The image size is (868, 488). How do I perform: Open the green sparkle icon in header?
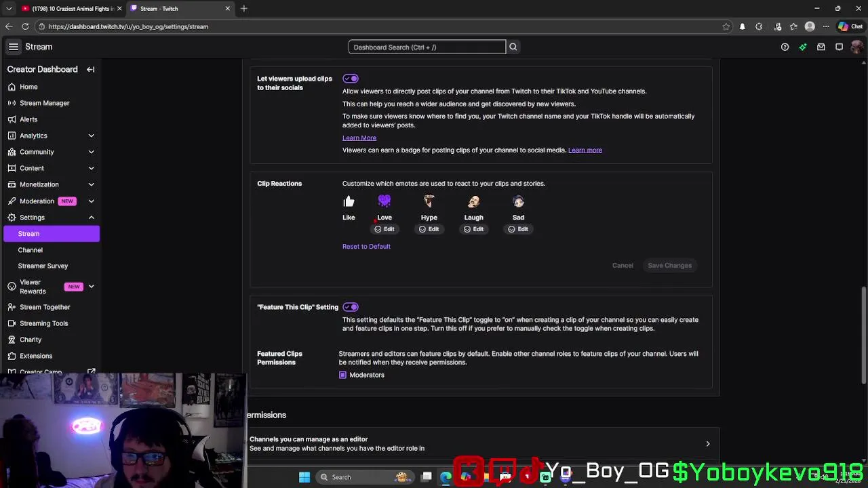(x=803, y=47)
